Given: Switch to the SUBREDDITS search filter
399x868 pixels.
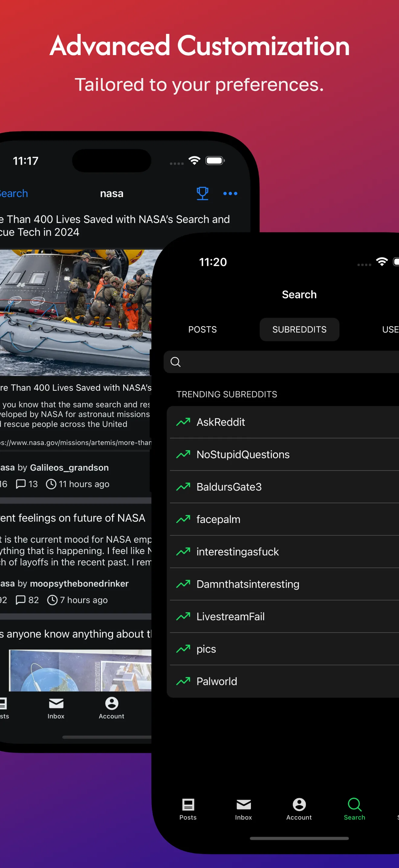Looking at the screenshot, I should [299, 329].
